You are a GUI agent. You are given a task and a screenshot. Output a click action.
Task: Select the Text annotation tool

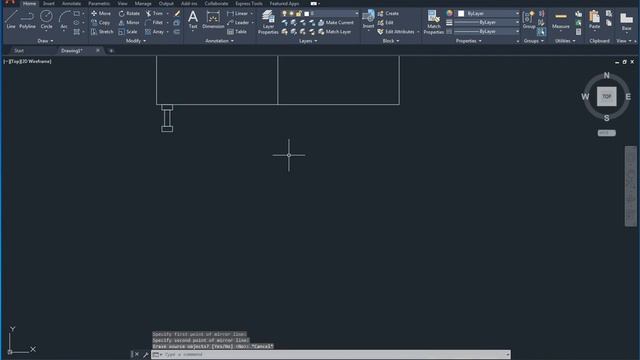point(193,20)
